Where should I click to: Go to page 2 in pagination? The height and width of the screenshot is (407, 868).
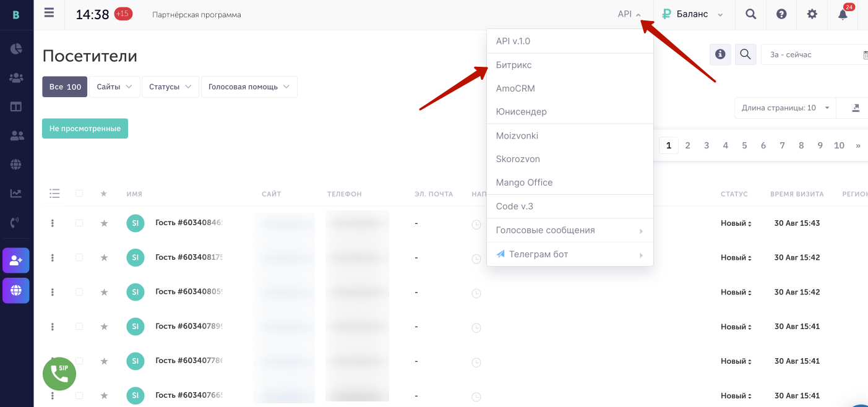687,145
